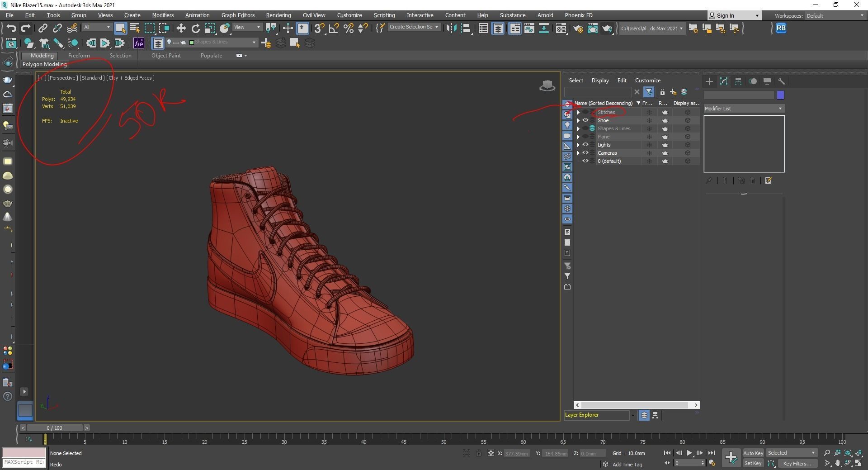The height and width of the screenshot is (470, 868).
Task: Hide the Lights layer with its eye
Action: [585, 145]
